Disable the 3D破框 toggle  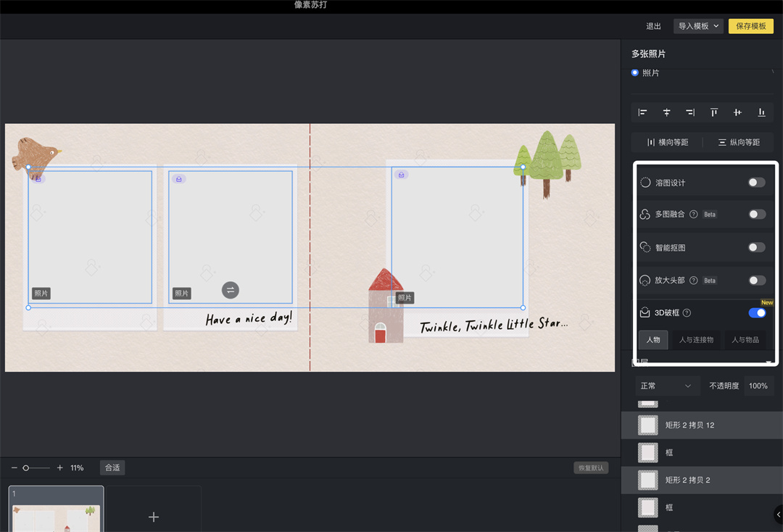tap(756, 313)
